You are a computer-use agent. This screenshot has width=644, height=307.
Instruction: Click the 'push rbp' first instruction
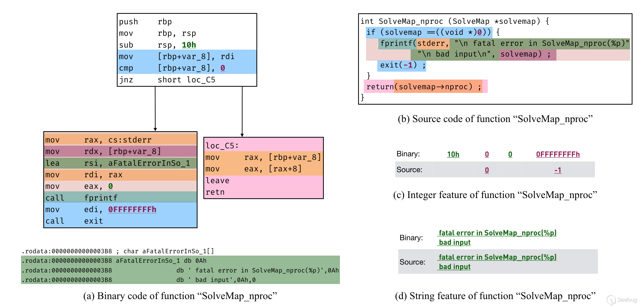[145, 22]
